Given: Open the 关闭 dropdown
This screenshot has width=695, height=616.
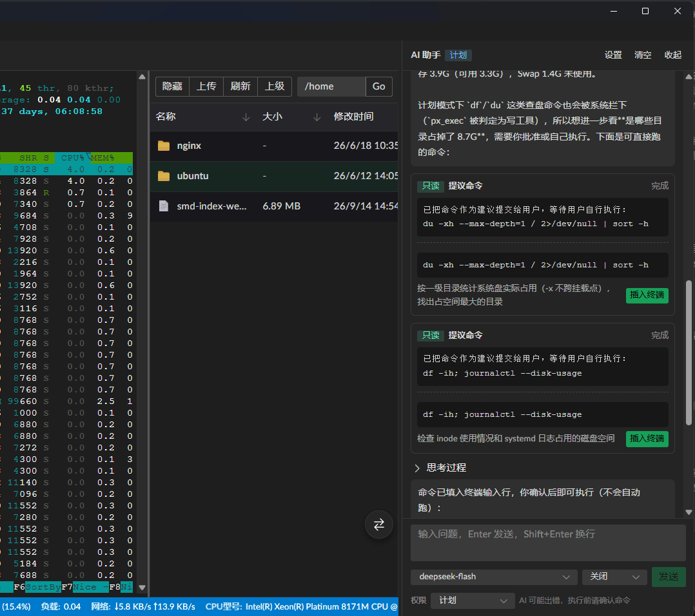Looking at the screenshot, I should coord(614,577).
